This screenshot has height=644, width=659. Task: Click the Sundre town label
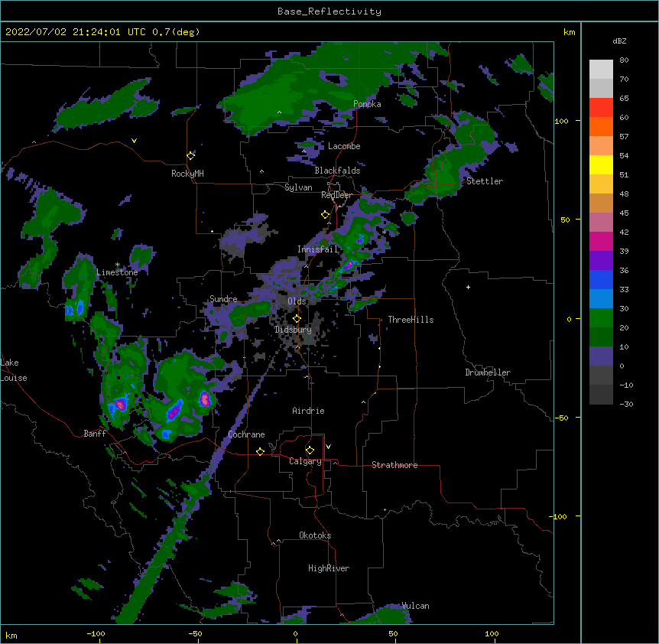(x=223, y=299)
